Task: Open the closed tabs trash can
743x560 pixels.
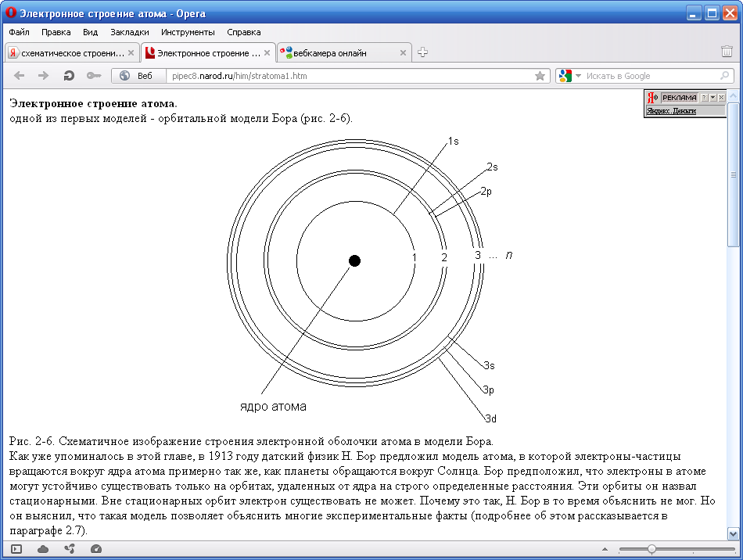Action: [x=727, y=52]
